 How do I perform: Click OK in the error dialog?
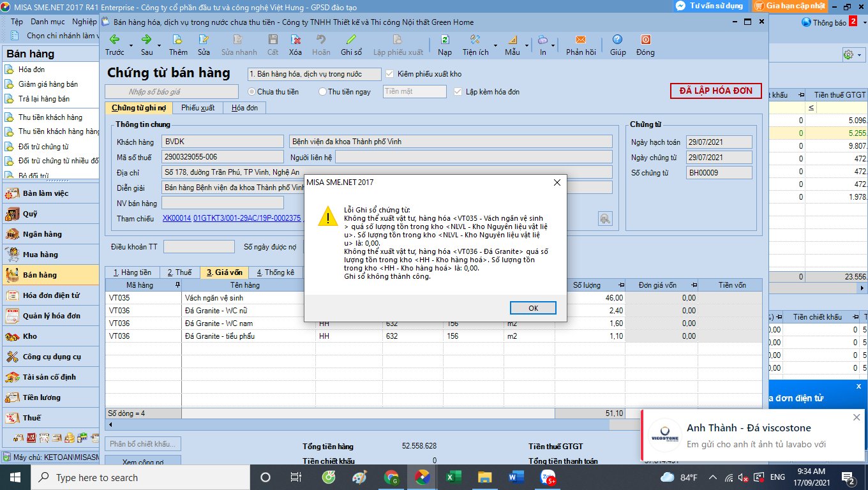click(534, 308)
